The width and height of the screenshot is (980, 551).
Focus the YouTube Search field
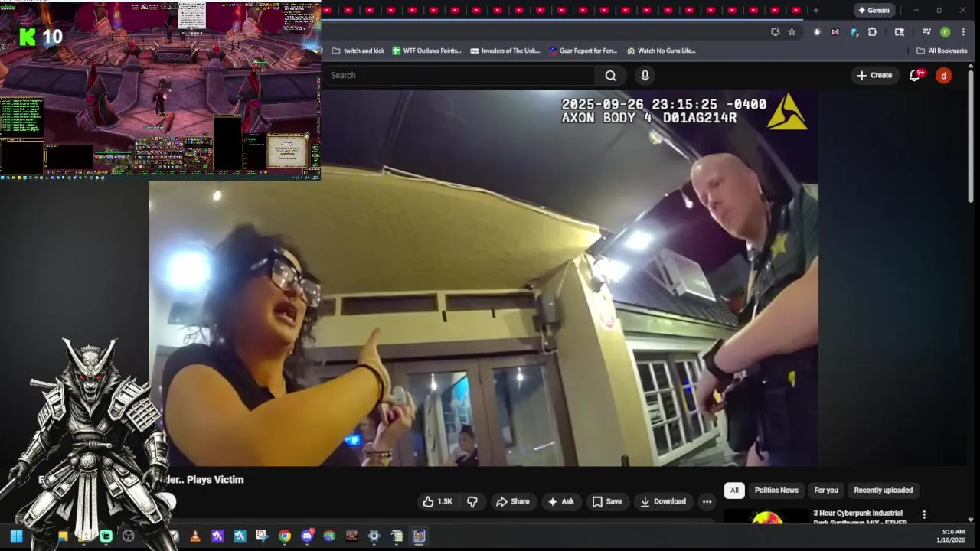tap(459, 75)
